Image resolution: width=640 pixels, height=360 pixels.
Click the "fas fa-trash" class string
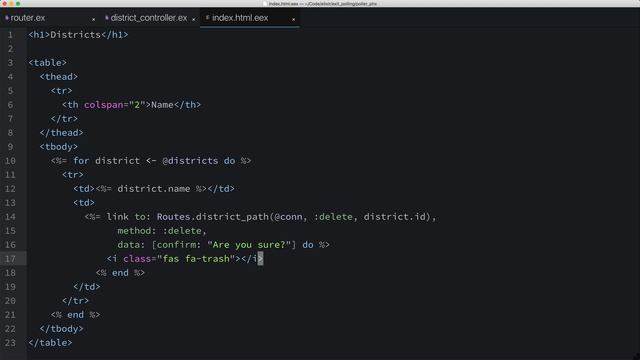click(x=196, y=259)
